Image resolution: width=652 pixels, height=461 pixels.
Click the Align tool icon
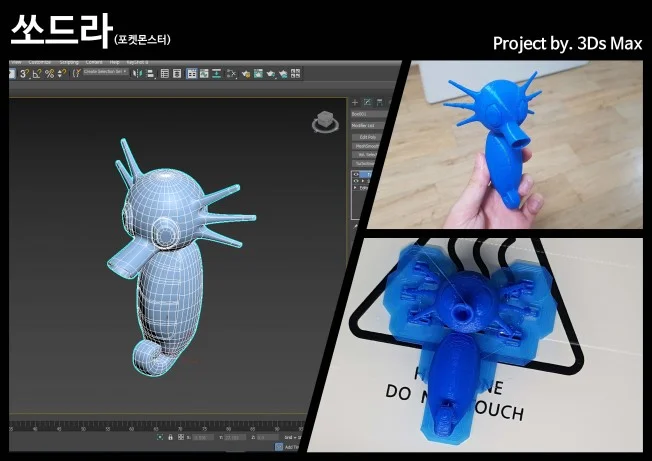pyautogui.click(x=149, y=73)
